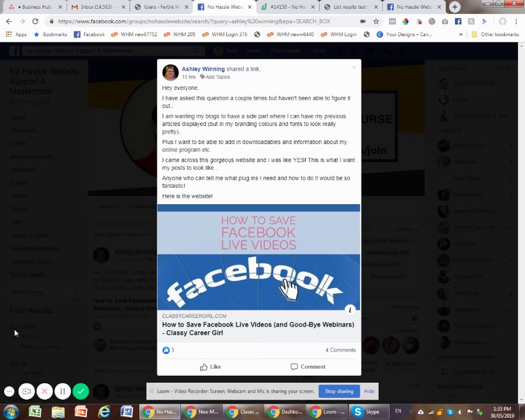
Task: Click the page vertical scrollbar down arrow
Action: pyautogui.click(x=521, y=400)
